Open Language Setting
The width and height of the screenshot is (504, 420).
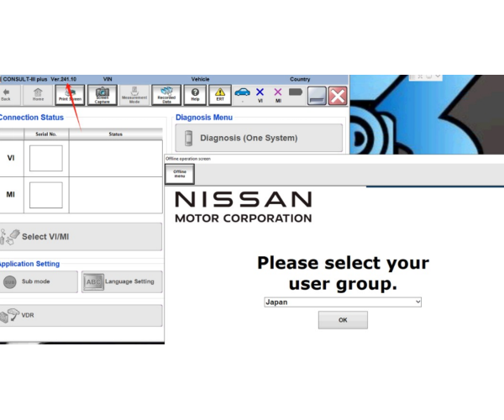click(x=122, y=281)
